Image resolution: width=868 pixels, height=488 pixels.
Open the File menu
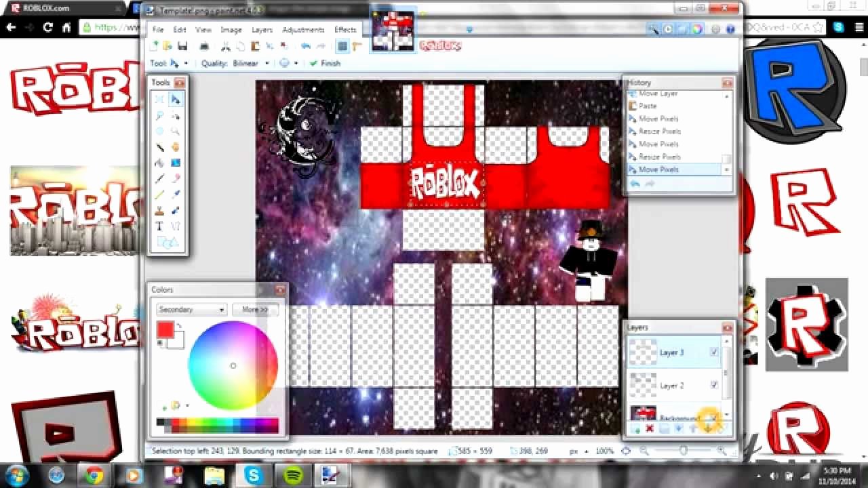point(158,30)
